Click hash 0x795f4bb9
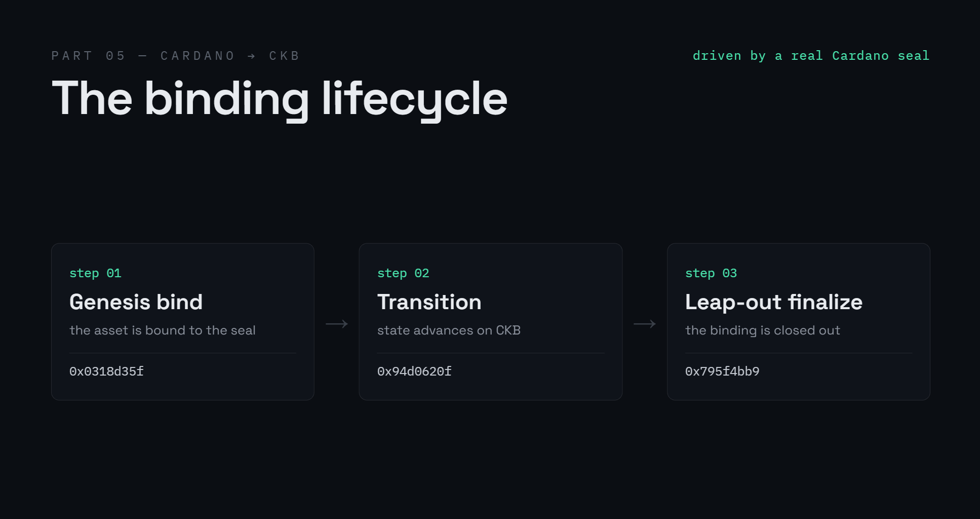 (x=722, y=372)
